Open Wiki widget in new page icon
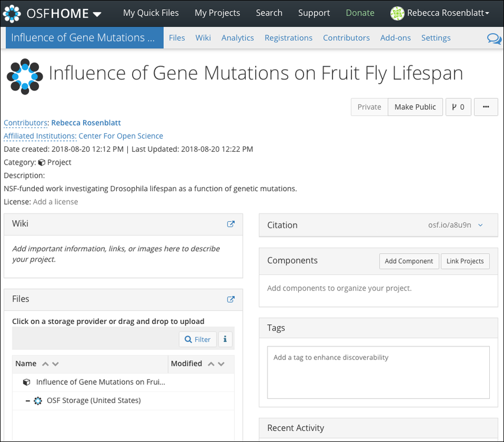The width and height of the screenshot is (504, 442). point(231,224)
